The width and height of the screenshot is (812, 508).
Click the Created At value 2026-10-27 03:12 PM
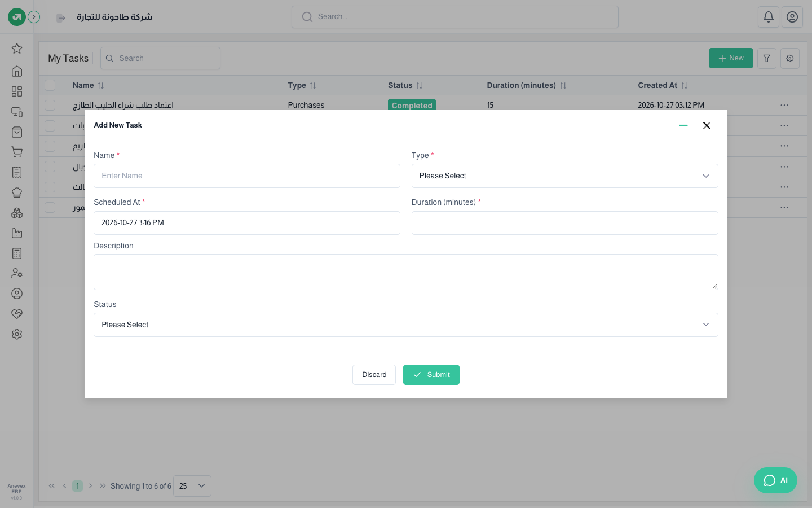tap(671, 106)
